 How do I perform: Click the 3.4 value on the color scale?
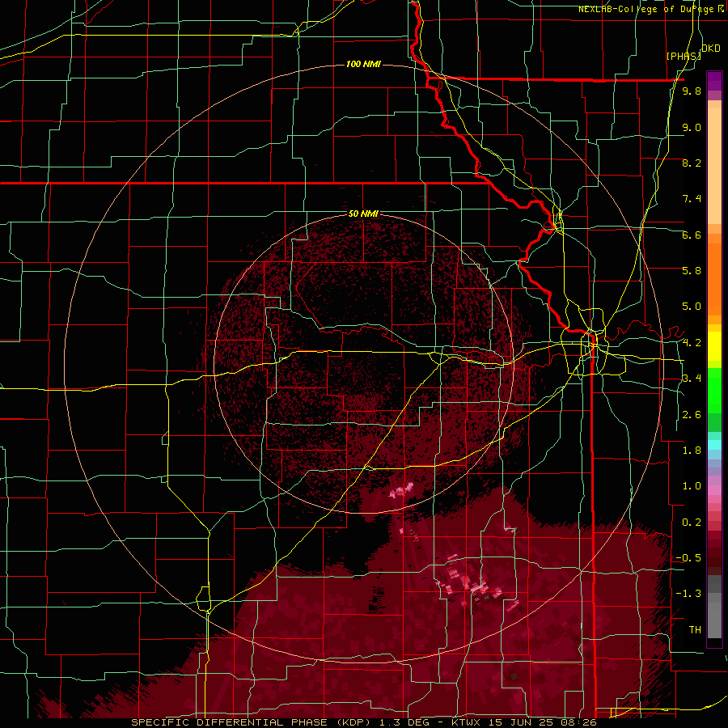click(692, 379)
